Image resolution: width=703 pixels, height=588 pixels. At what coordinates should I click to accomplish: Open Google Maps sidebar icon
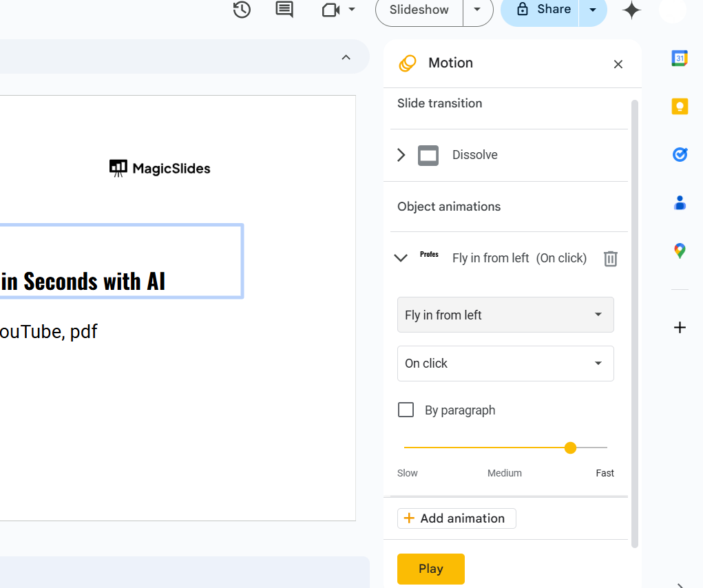[680, 251]
